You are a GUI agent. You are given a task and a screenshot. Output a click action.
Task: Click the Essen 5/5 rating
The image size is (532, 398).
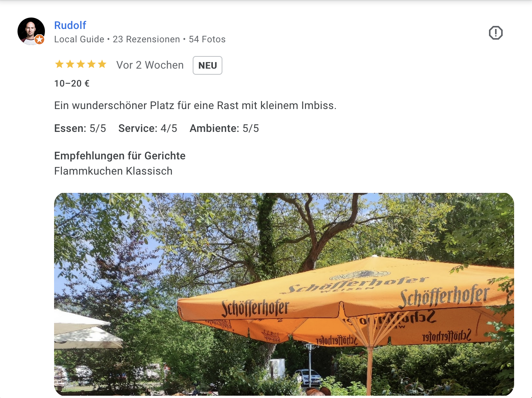click(x=80, y=128)
